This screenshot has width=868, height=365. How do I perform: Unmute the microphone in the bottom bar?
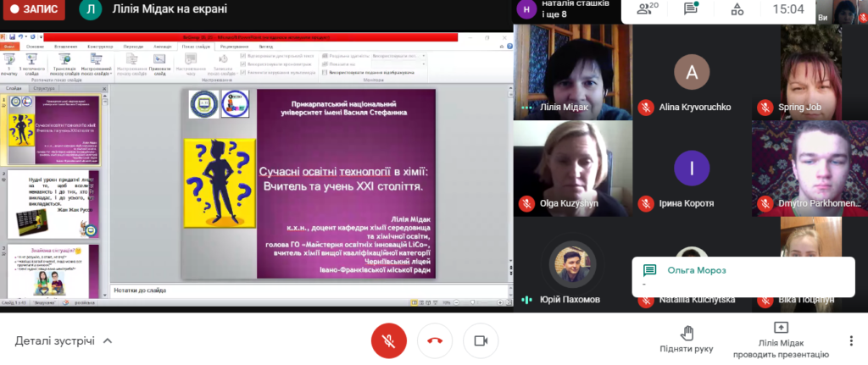(388, 340)
